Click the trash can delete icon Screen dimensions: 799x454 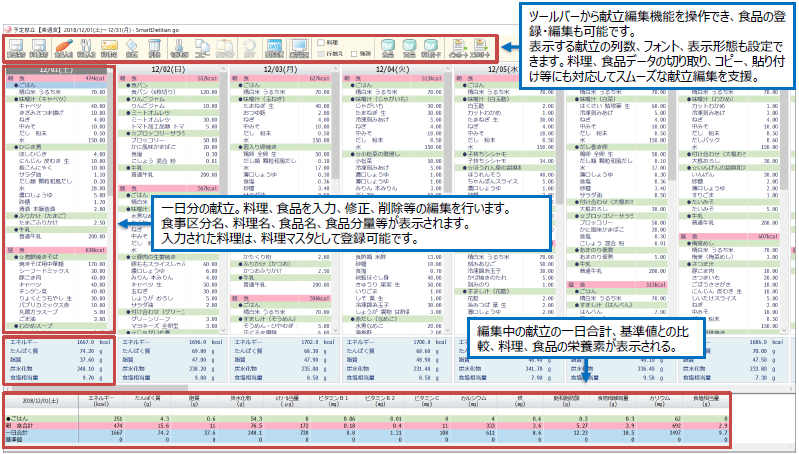click(155, 46)
